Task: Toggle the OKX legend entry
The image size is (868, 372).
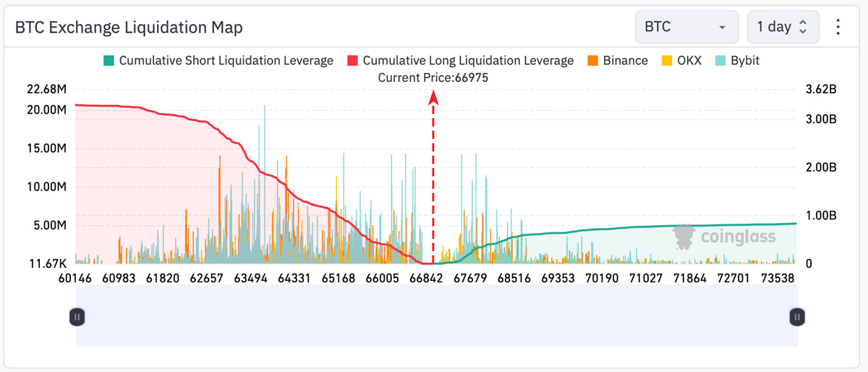Action: (681, 61)
